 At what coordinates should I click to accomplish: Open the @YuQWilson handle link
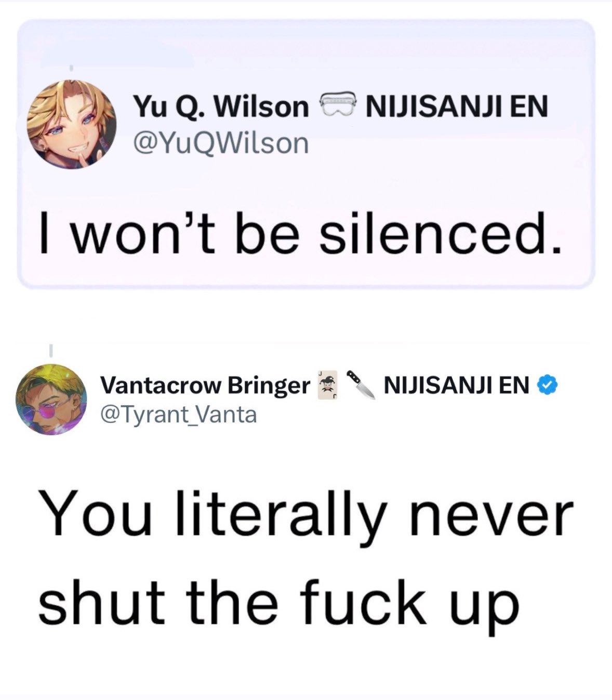[221, 143]
